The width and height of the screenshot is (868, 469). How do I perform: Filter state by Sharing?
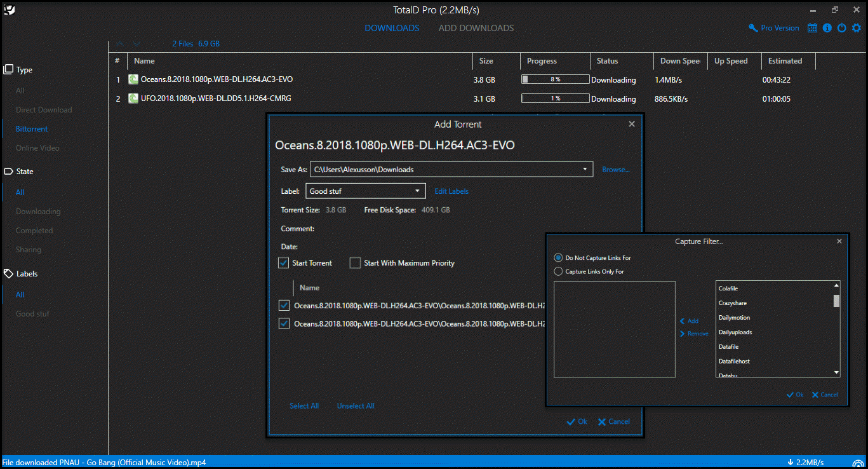(29, 250)
